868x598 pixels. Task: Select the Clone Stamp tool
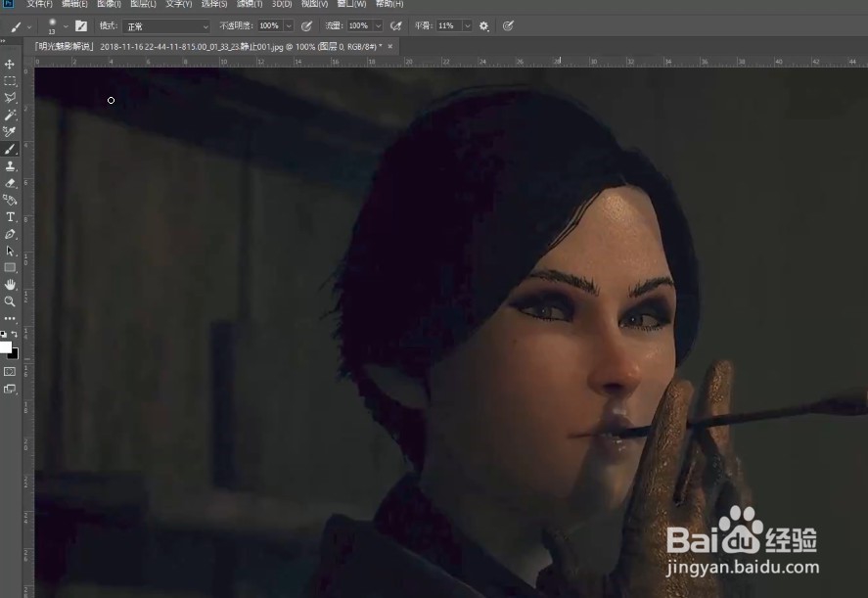tap(10, 166)
